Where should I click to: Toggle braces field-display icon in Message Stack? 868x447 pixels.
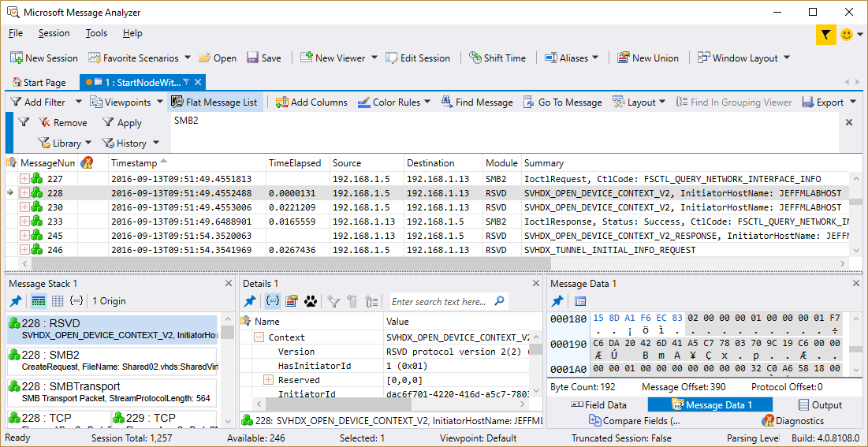[76, 301]
